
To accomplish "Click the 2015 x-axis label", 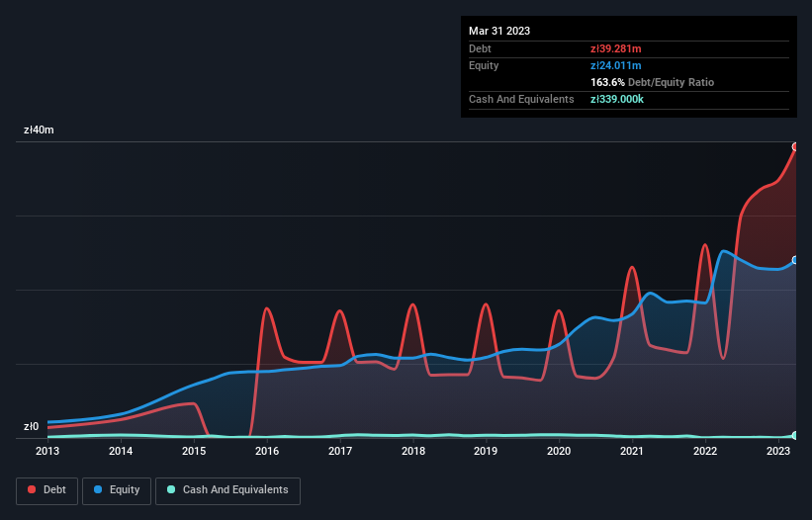I will [x=194, y=451].
